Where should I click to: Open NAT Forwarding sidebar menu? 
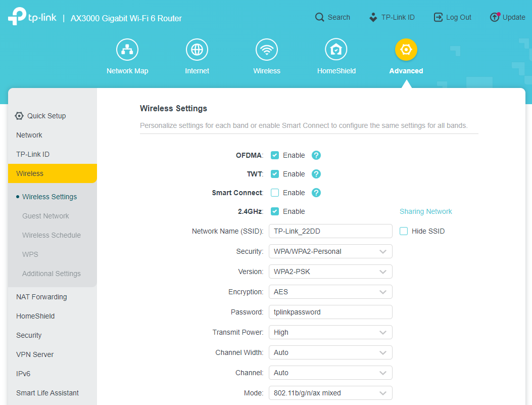tap(41, 297)
